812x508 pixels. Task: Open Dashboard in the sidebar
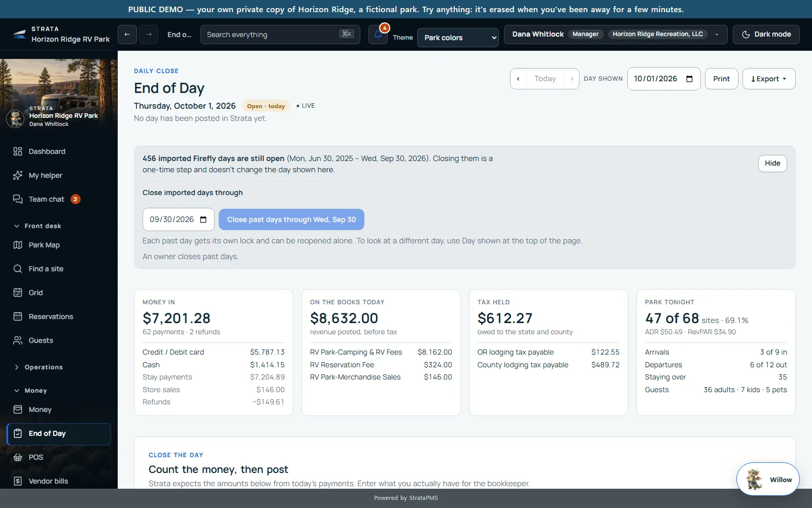click(59, 151)
